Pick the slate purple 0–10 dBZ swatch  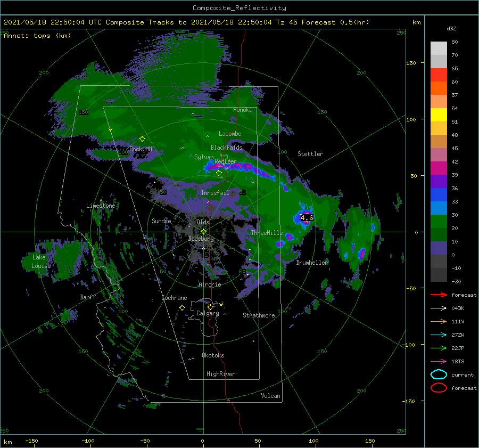[x=439, y=248]
